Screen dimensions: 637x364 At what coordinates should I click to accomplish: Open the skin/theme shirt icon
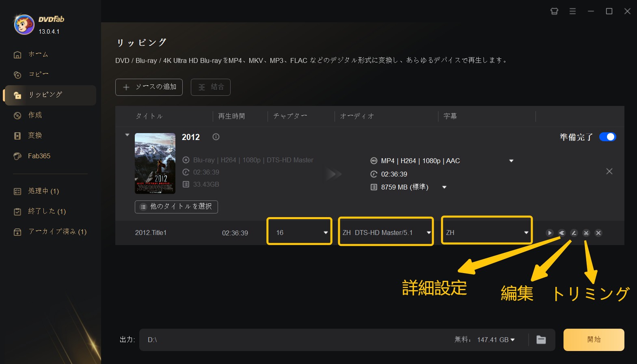pos(554,11)
